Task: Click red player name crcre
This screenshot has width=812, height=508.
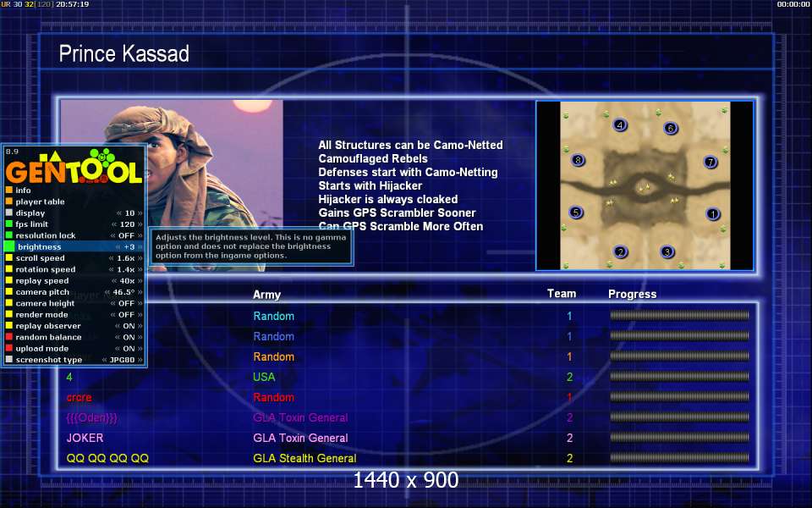Action: coord(80,398)
